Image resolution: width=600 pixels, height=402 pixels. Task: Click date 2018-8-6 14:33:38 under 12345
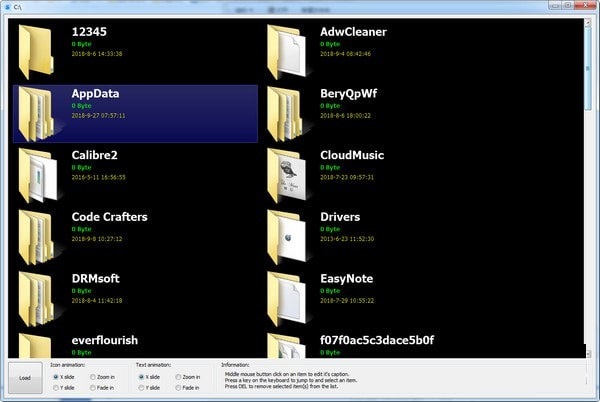coord(97,54)
